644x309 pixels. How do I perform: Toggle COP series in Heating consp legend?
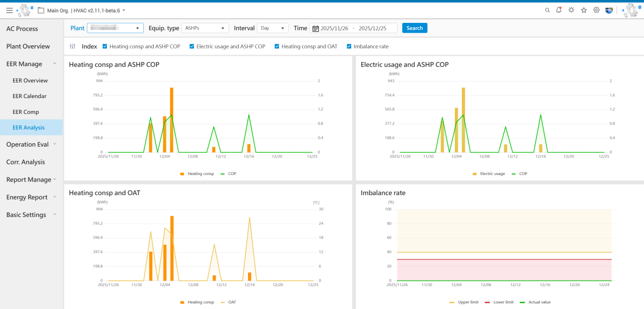(228, 174)
